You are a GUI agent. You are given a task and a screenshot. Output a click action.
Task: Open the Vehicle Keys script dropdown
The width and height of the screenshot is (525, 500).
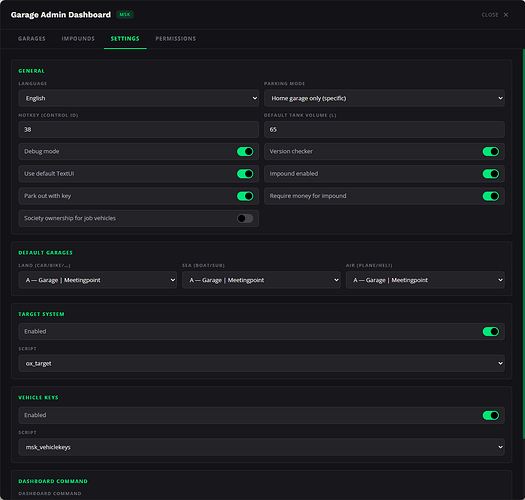pos(261,447)
